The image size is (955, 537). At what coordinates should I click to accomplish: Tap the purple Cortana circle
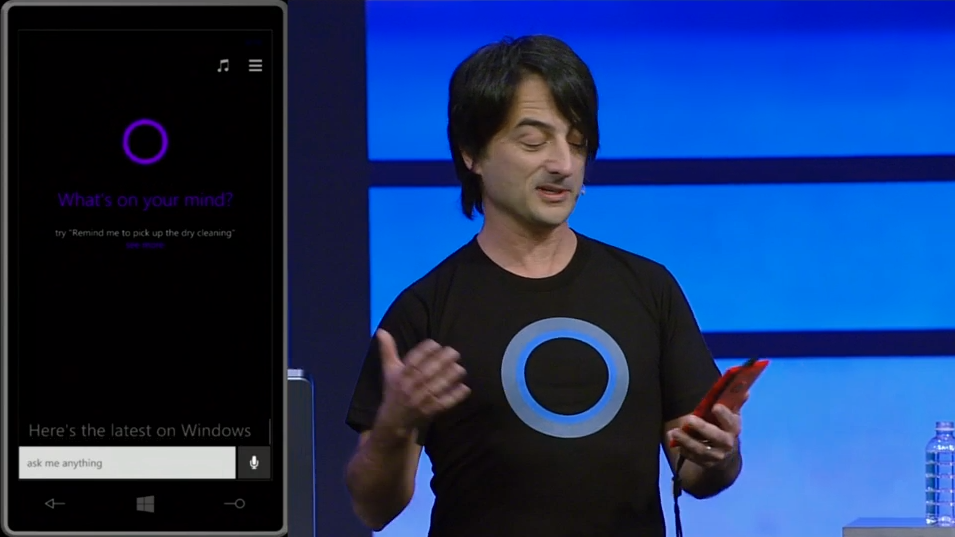[145, 142]
